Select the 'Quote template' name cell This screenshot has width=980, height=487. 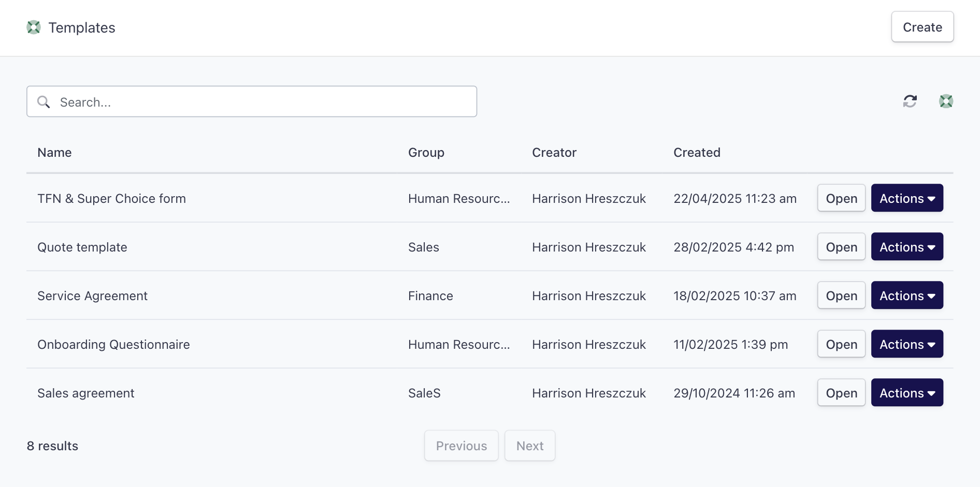[x=82, y=247]
